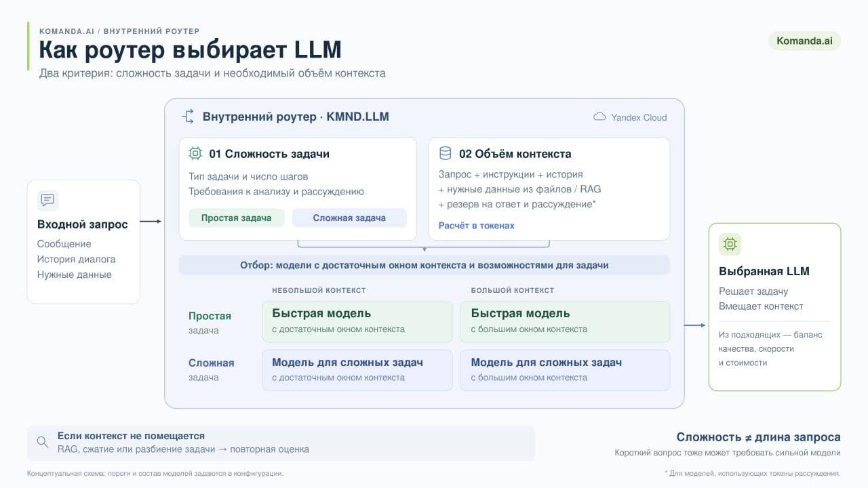
Task: Click the Выбранная LLM heading
Action: pyautogui.click(x=764, y=271)
